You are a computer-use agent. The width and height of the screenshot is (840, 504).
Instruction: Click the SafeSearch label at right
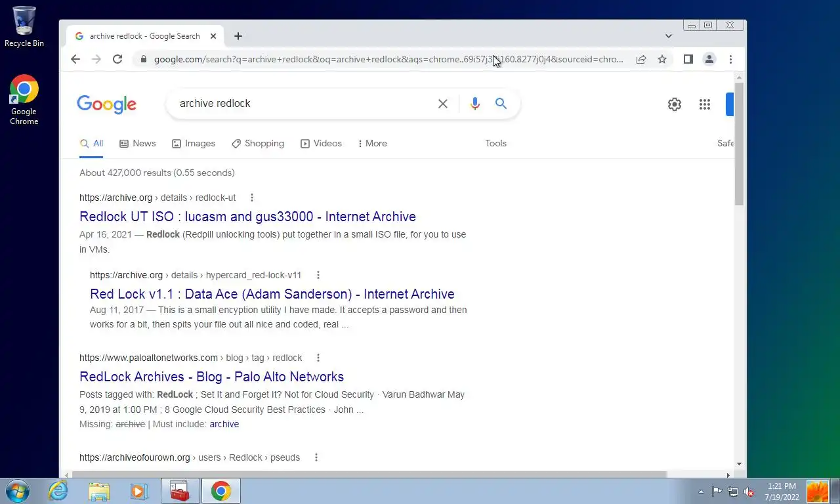[x=725, y=143]
